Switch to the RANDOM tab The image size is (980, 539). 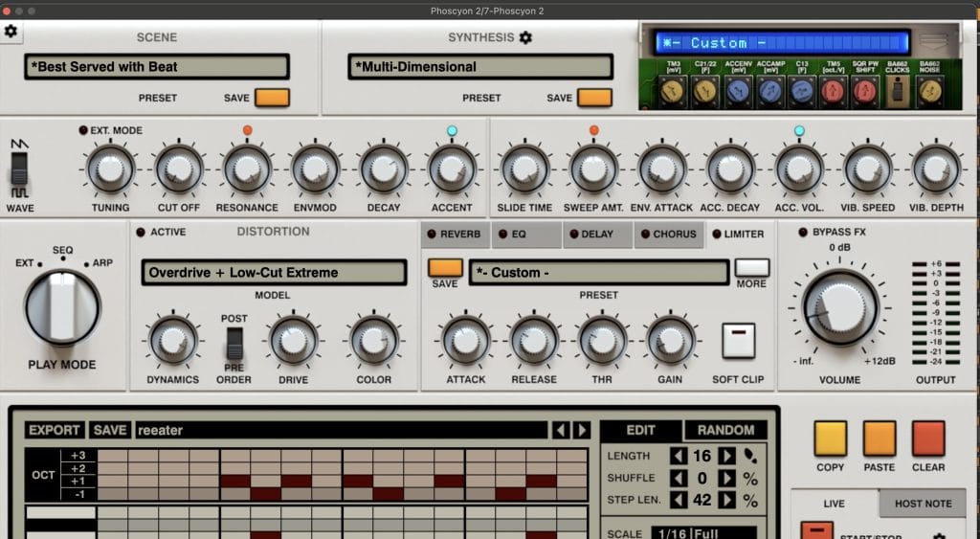(725, 431)
